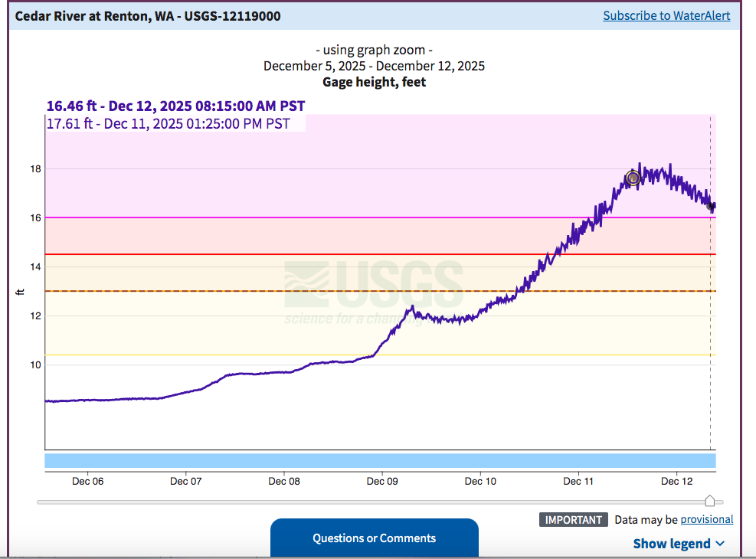756x559 pixels.
Task: Click the highlighted data point marker on graph
Action: pyautogui.click(x=633, y=178)
